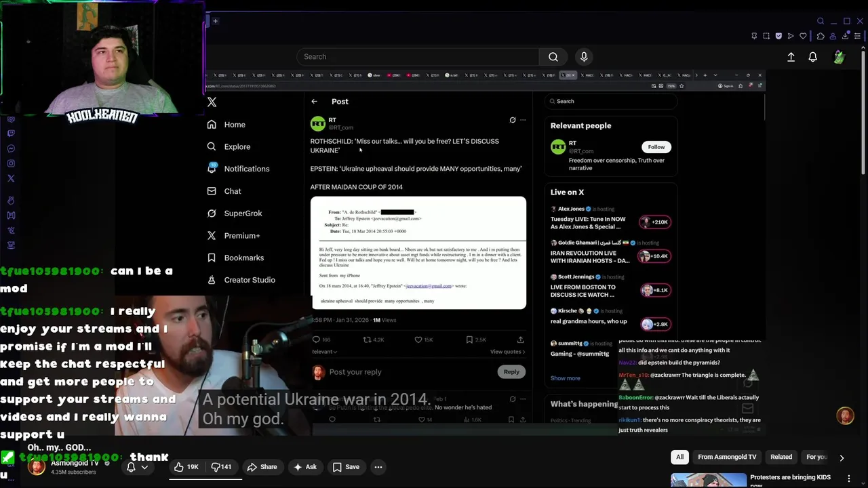
Task: Open the Relevant replies sort dropdown
Action: coord(324,352)
